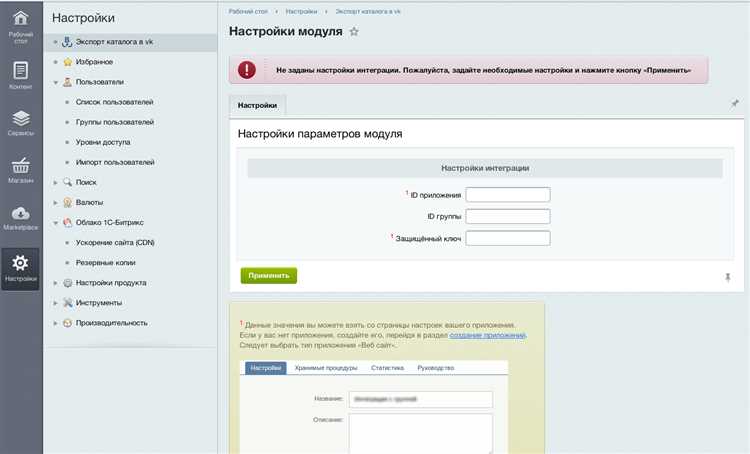Collapse the Облако 1С-Битрикс node
This screenshot has width=750, height=454.
pos(55,223)
